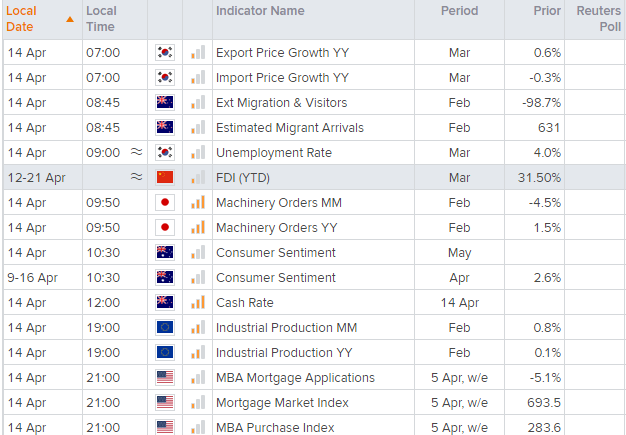The height and width of the screenshot is (435, 626).
Task: Sort by Local Date column arrow
Action: [68, 19]
